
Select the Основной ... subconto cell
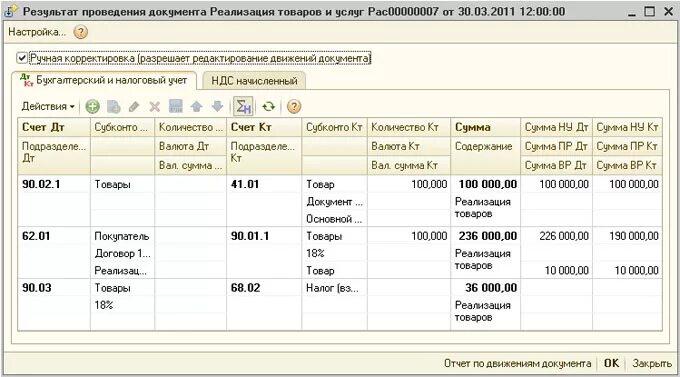[x=334, y=219]
